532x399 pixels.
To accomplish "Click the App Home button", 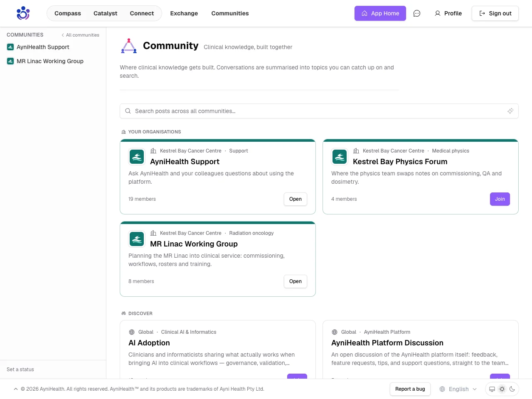I will tap(380, 13).
